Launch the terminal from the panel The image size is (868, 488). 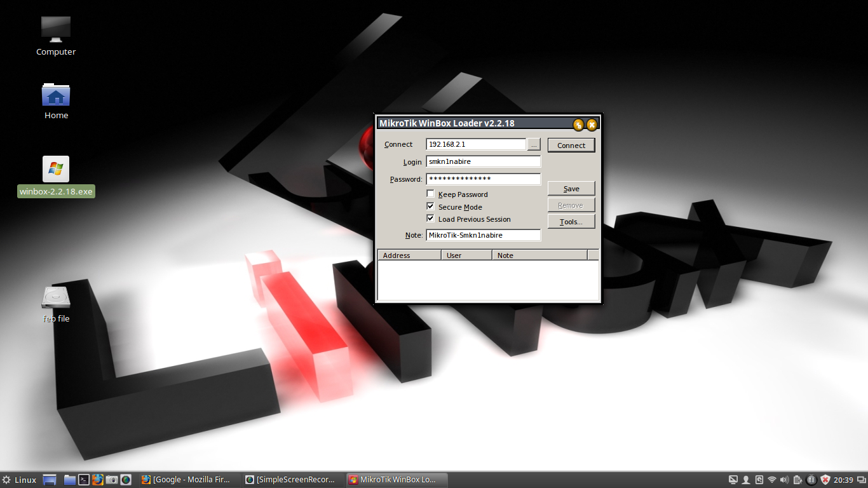84,480
